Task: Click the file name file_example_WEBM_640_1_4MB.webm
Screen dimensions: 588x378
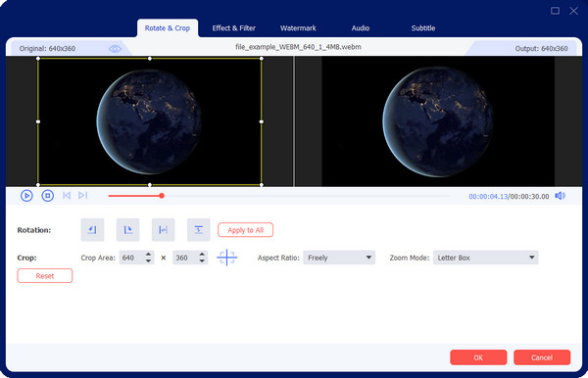Action: (298, 47)
